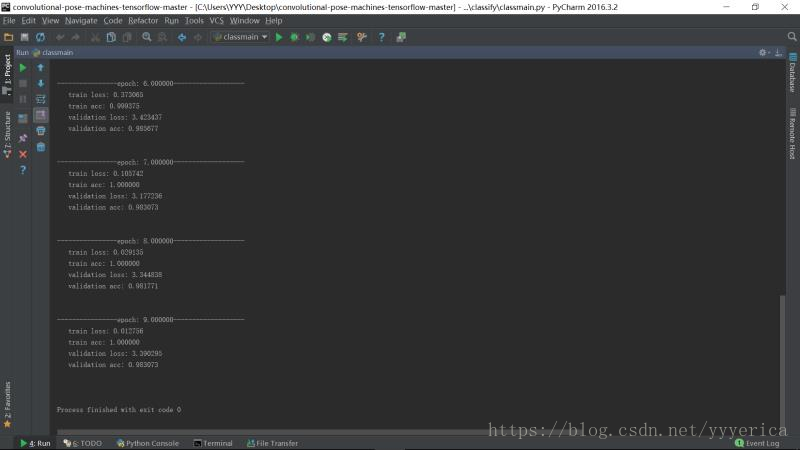Pause output with the Run panel pause icon
Image resolution: width=800 pixels, height=450 pixels.
click(23, 99)
